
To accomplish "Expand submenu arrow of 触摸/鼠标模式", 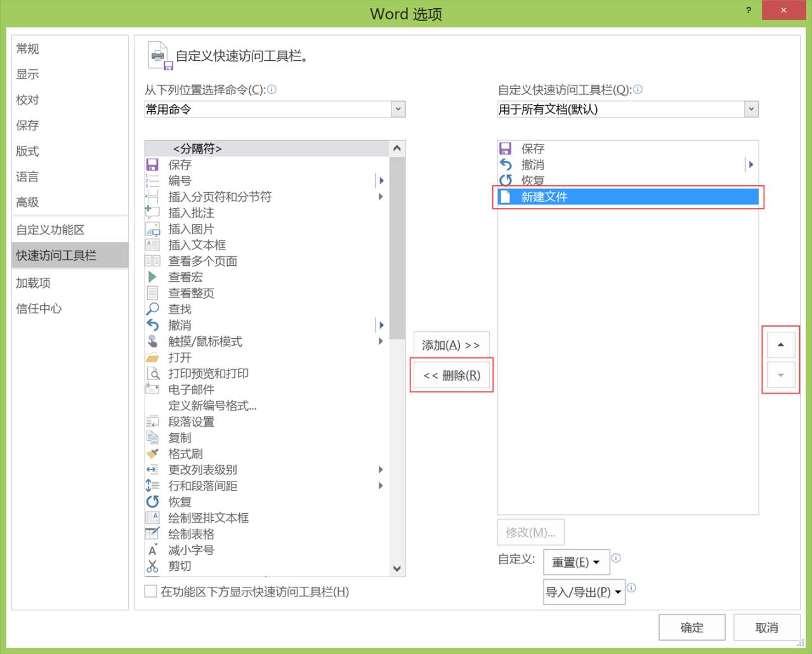I will click(x=381, y=341).
